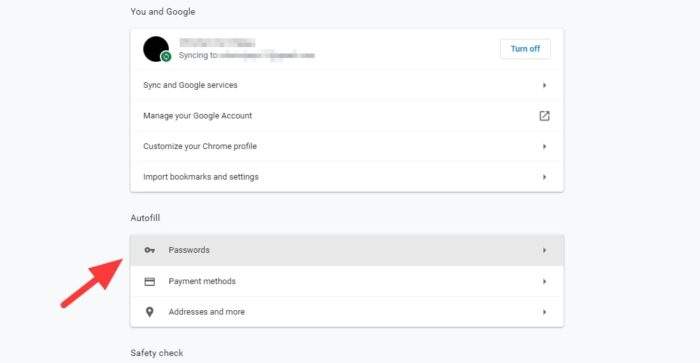Click the green sync badge on avatar
This screenshot has height=363, width=700.
[x=166, y=57]
